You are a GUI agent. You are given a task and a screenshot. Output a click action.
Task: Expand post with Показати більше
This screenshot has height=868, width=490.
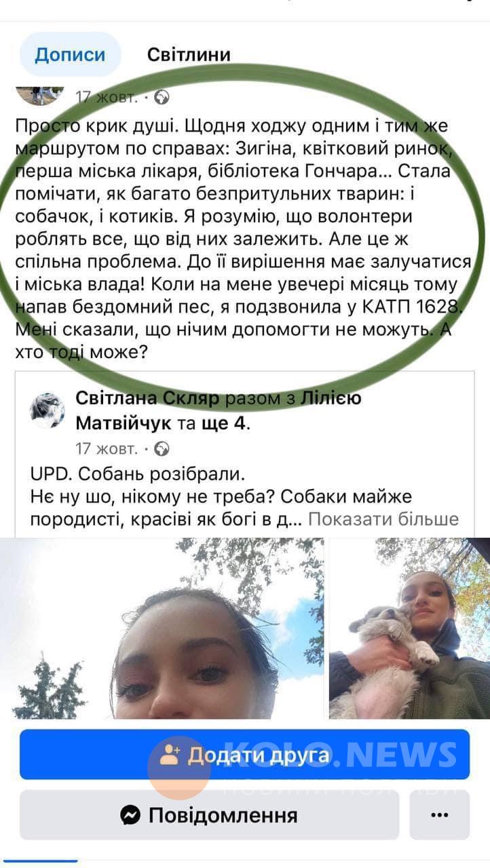point(383,519)
